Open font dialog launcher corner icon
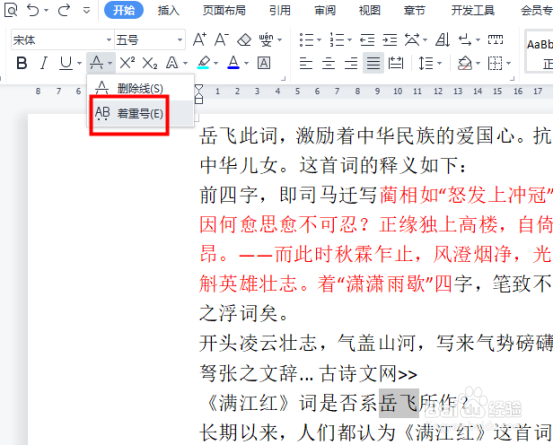This screenshot has height=446, width=554. pyautogui.click(x=283, y=78)
